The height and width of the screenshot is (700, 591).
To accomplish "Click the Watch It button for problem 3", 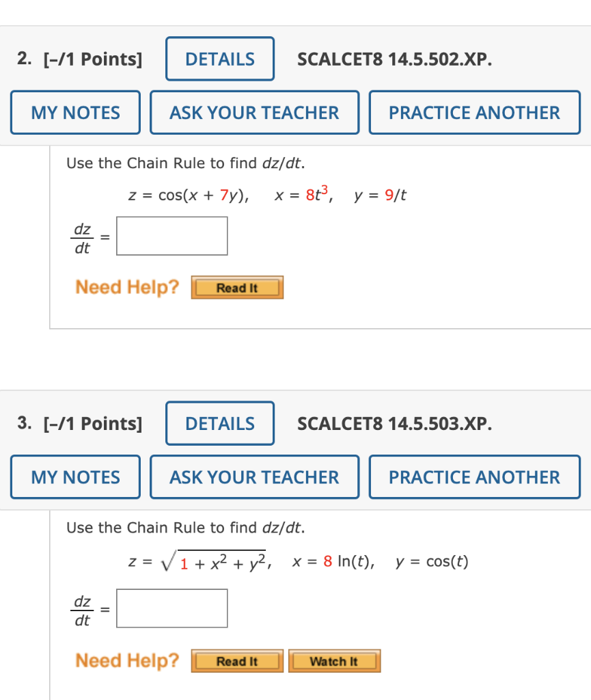I will pyautogui.click(x=334, y=660).
